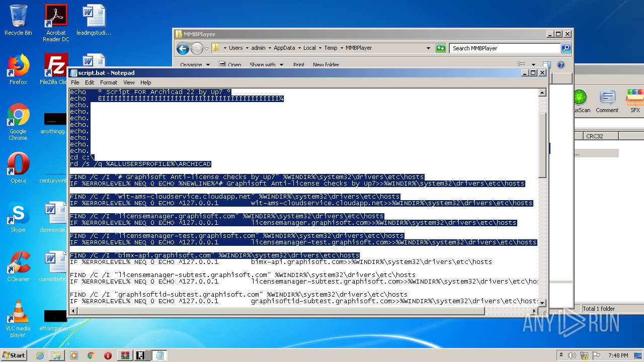Go back in MMBPlayer Explorer window
Screen dimensions: 644x362
coord(183,48)
